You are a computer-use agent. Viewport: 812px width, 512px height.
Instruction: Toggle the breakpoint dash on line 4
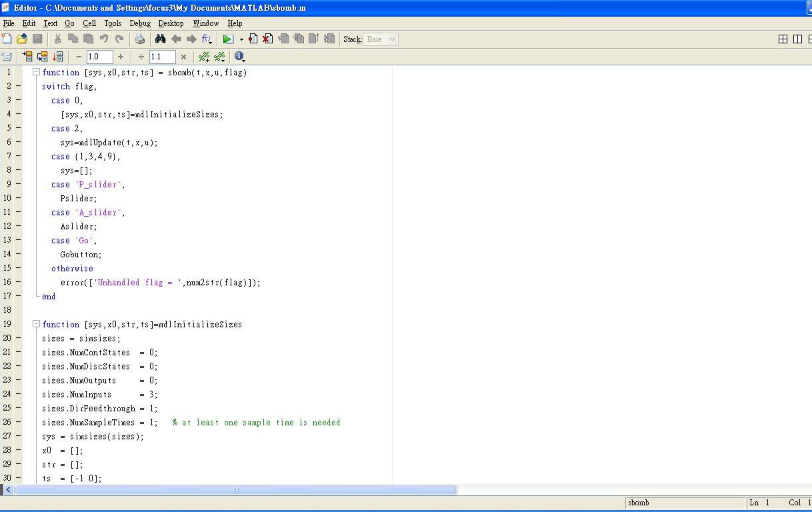click(x=19, y=114)
